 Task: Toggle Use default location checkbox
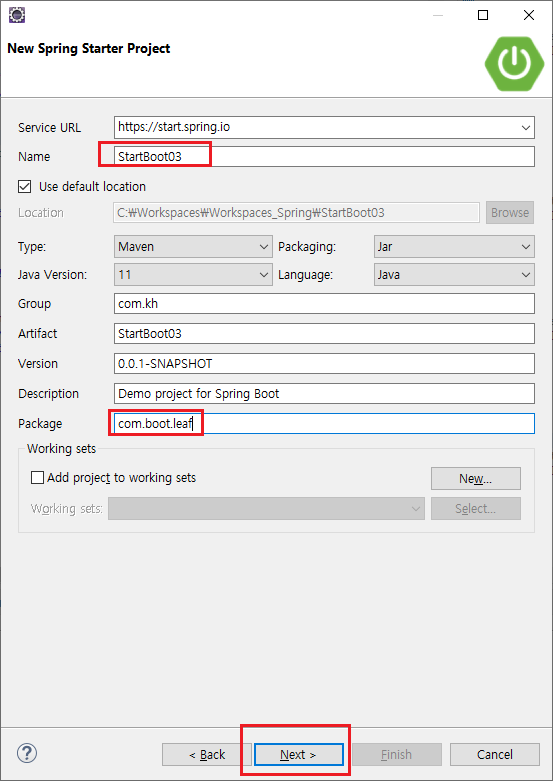tap(24, 187)
